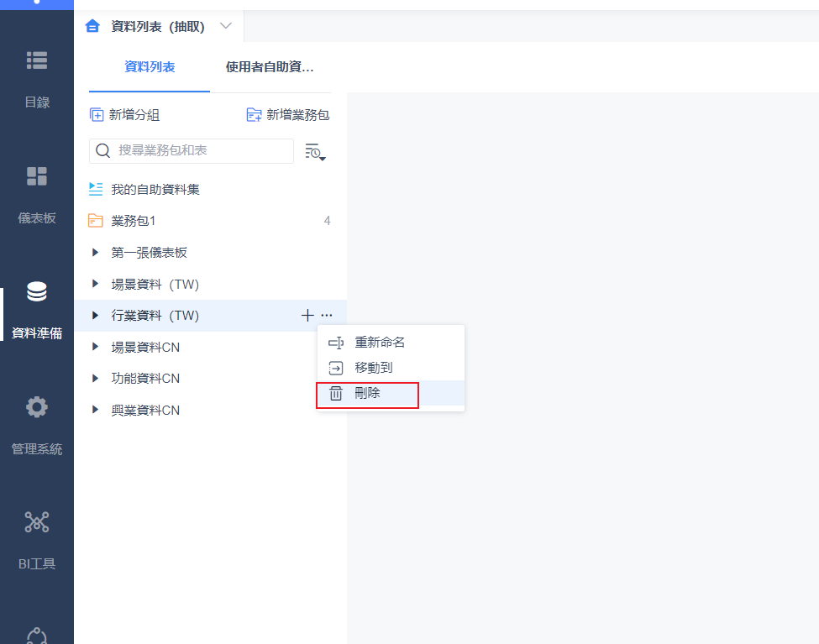The width and height of the screenshot is (819, 644).
Task: Click the plus icon on 行業資料 (TW)
Action: [307, 315]
